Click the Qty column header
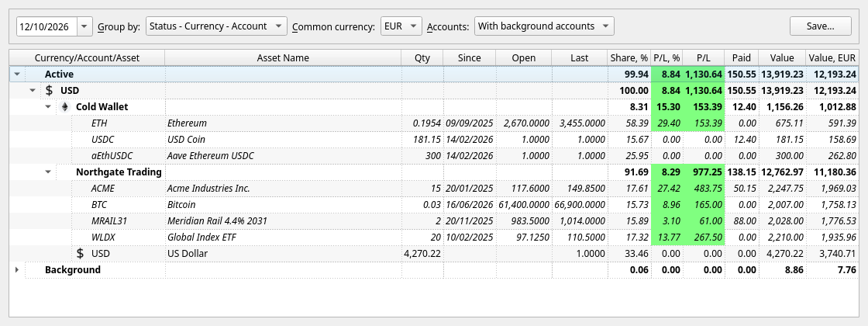The image size is (868, 326). (x=422, y=57)
